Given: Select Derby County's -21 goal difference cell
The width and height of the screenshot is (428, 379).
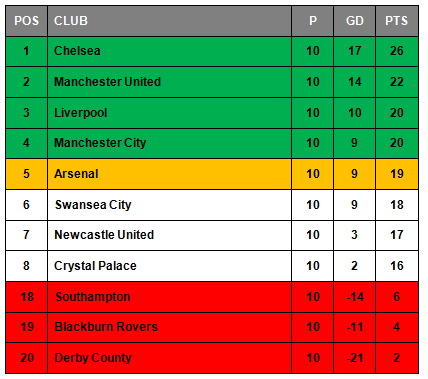Looking at the screenshot, I should pos(354,358).
